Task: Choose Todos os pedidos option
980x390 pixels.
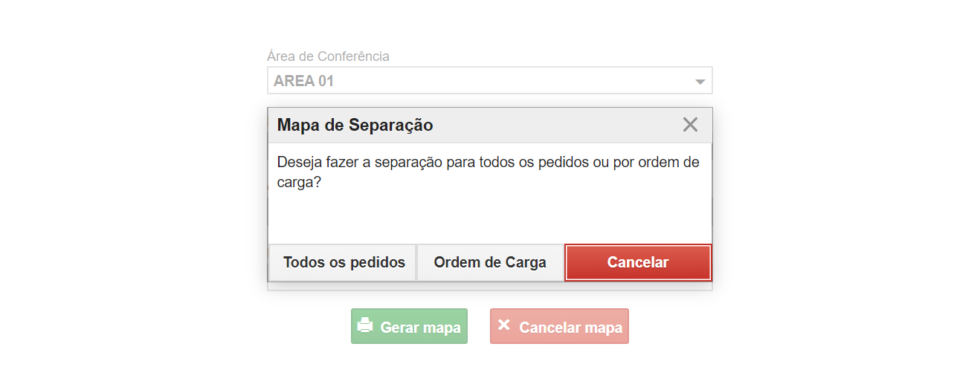Action: coord(344,262)
